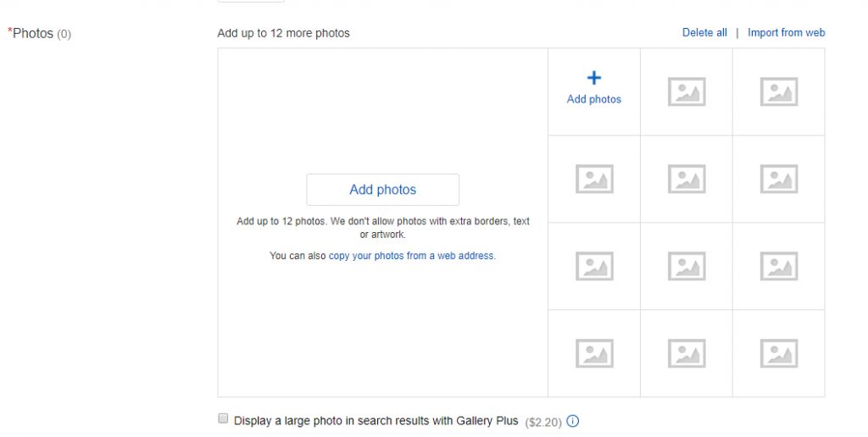The height and width of the screenshot is (437, 868).
Task: Select the middle placeholder in the third row
Action: (x=687, y=267)
